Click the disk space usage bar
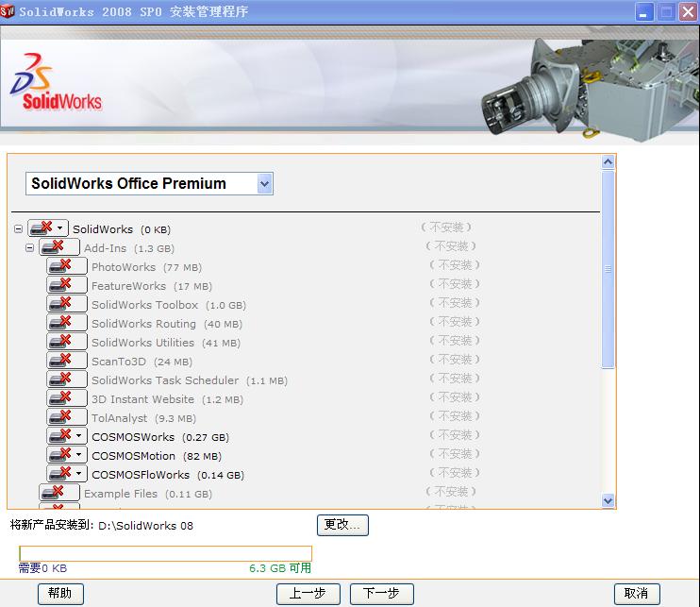The width and height of the screenshot is (700, 607). 166,553
